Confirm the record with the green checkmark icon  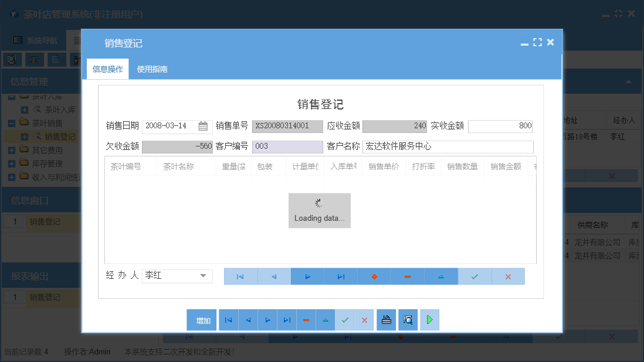[474, 276]
